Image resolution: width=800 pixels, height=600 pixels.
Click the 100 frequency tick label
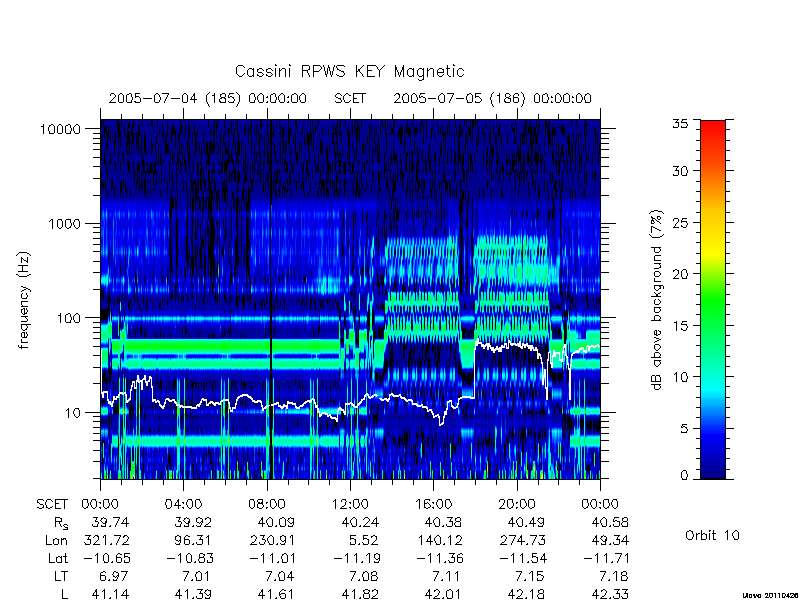point(69,318)
